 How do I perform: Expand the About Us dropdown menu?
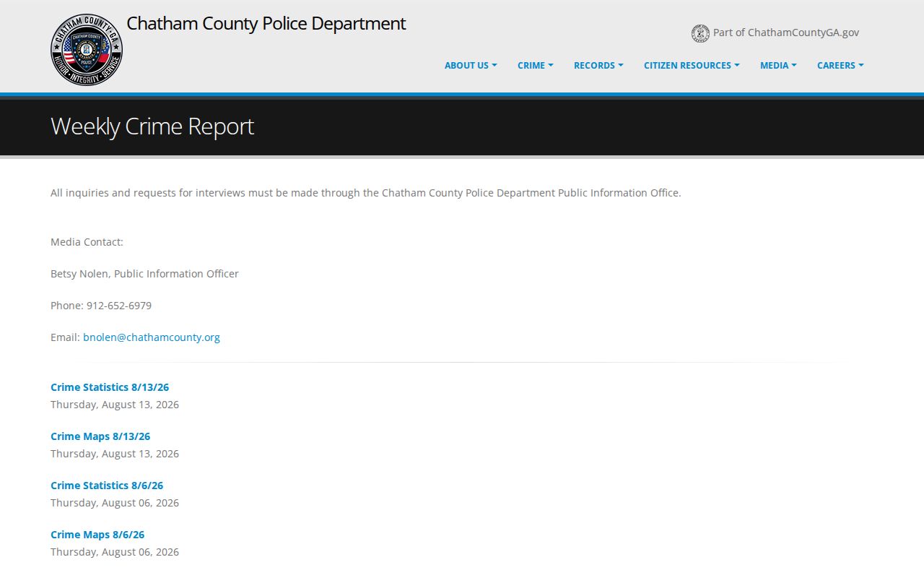pos(471,65)
